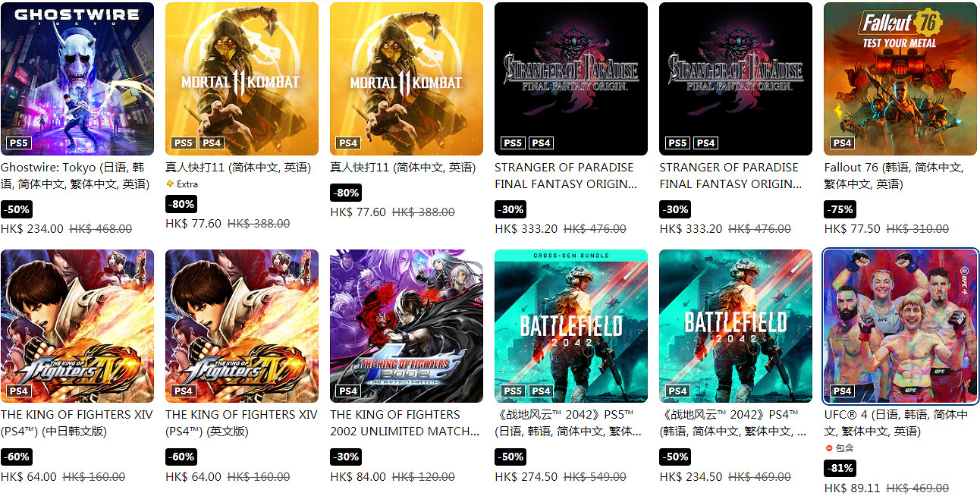Screen dimensions: 980x496
Task: Click the red 包含 icon under UFC 4
Action: [829, 448]
